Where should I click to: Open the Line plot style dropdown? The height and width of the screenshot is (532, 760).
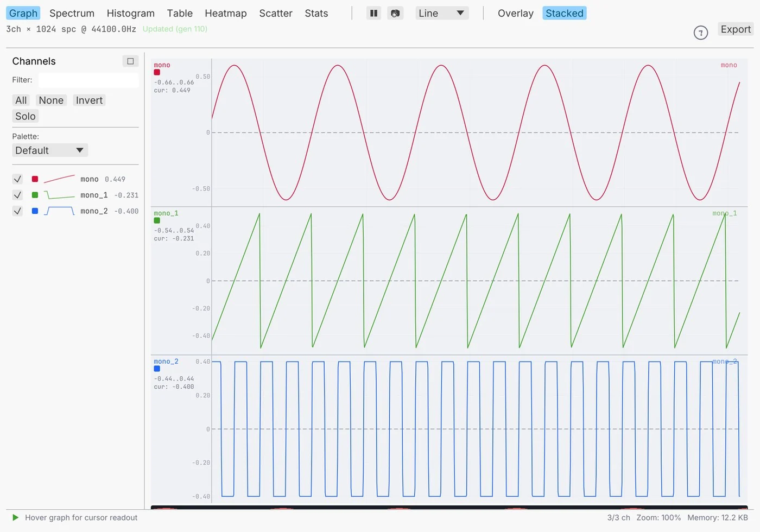442,13
